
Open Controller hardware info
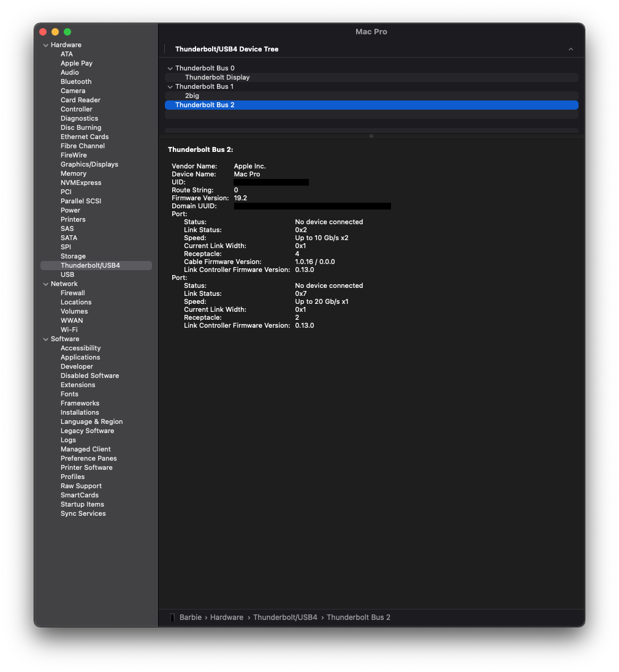point(77,109)
